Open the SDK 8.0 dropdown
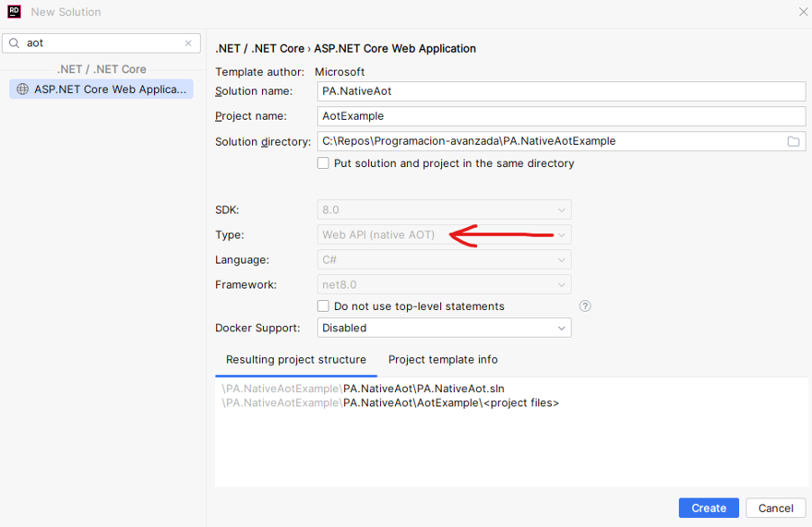Image resolution: width=812 pixels, height=527 pixels. [x=445, y=210]
